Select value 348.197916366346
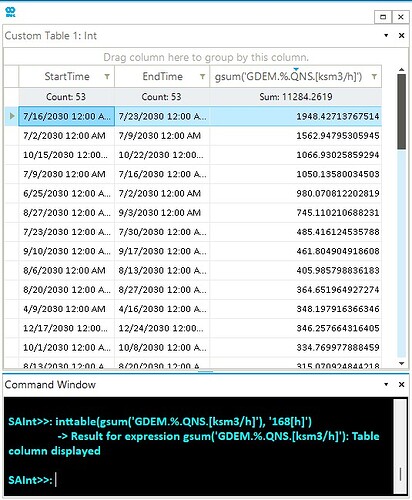The image size is (412, 500). (296, 310)
